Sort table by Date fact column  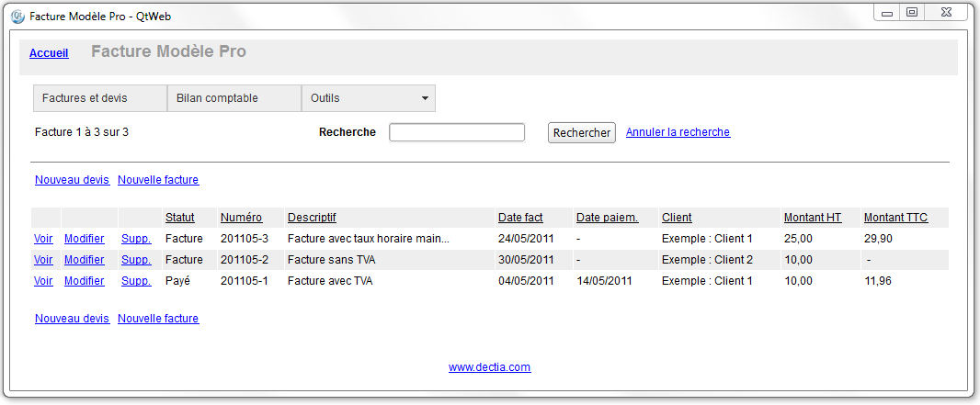[x=520, y=218]
